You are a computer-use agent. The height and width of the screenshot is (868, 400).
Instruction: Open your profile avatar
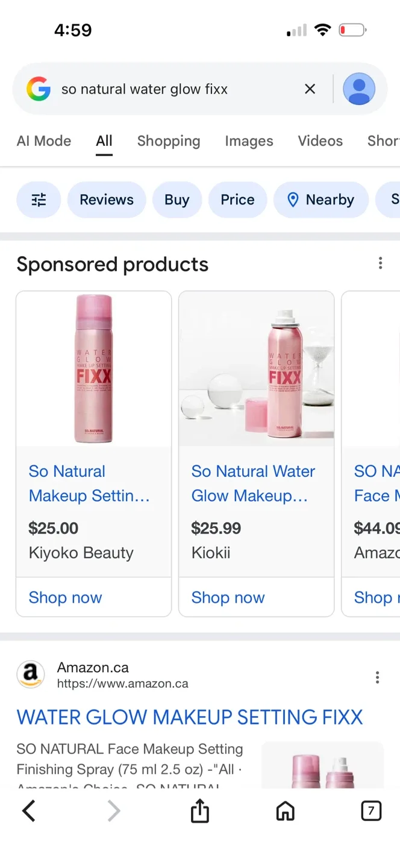point(359,89)
